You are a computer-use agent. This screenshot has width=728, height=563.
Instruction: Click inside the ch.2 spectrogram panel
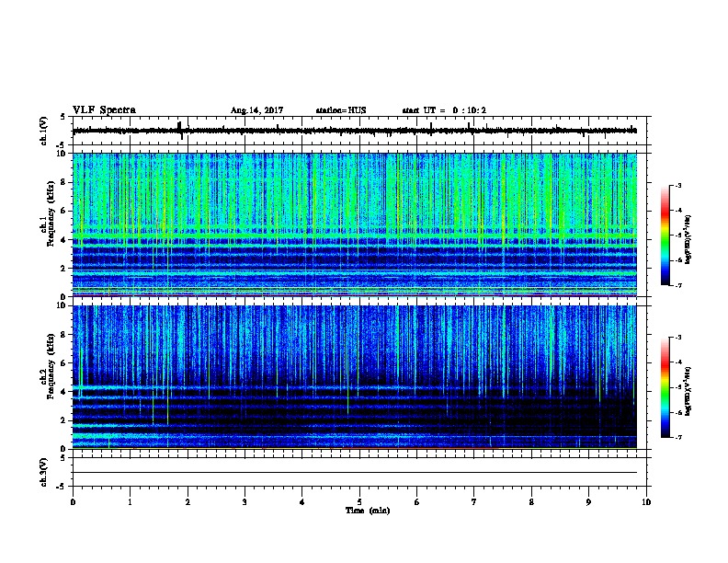click(x=354, y=377)
